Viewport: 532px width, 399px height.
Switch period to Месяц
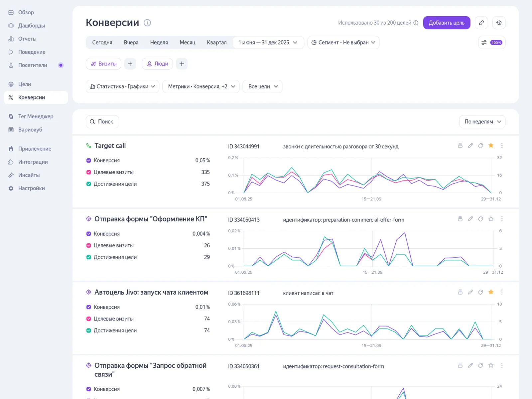point(188,43)
